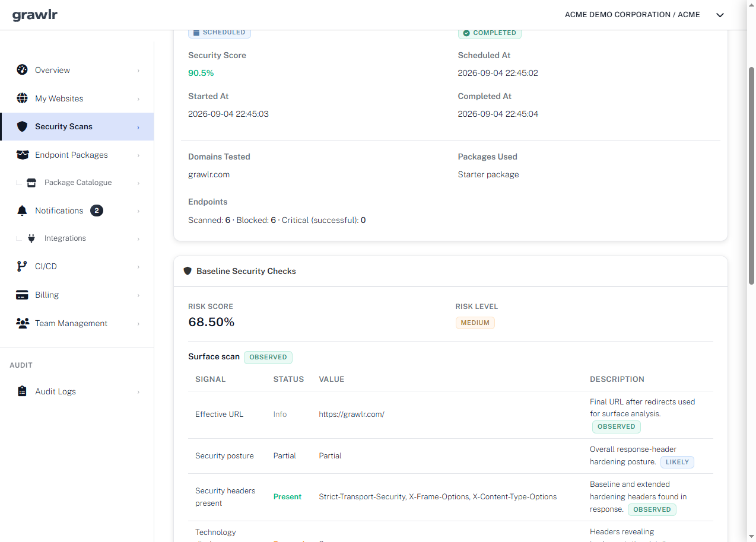Click the 90.5% security score value
The width and height of the screenshot is (756, 542).
click(x=201, y=73)
